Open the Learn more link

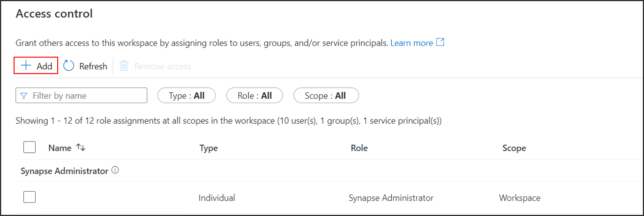[412, 43]
